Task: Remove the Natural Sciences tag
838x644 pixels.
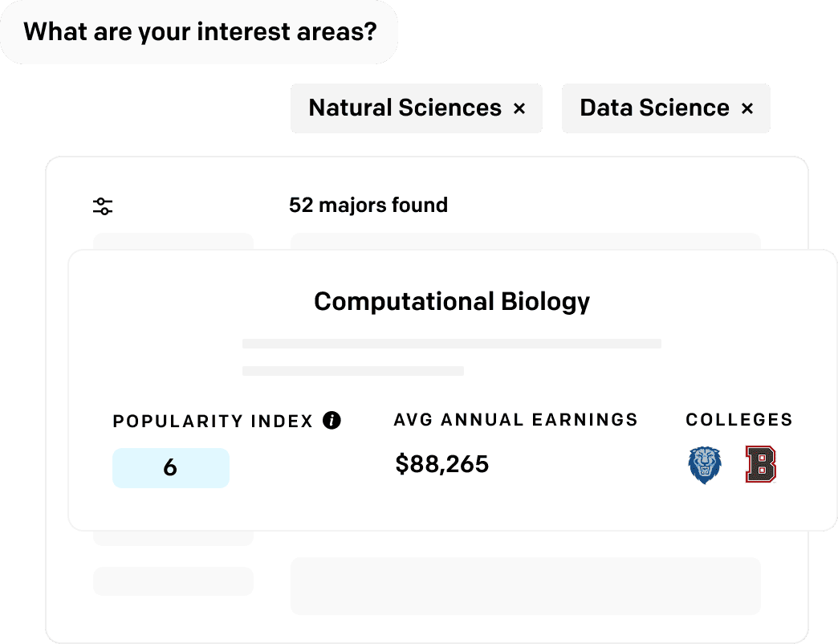Action: click(519, 109)
